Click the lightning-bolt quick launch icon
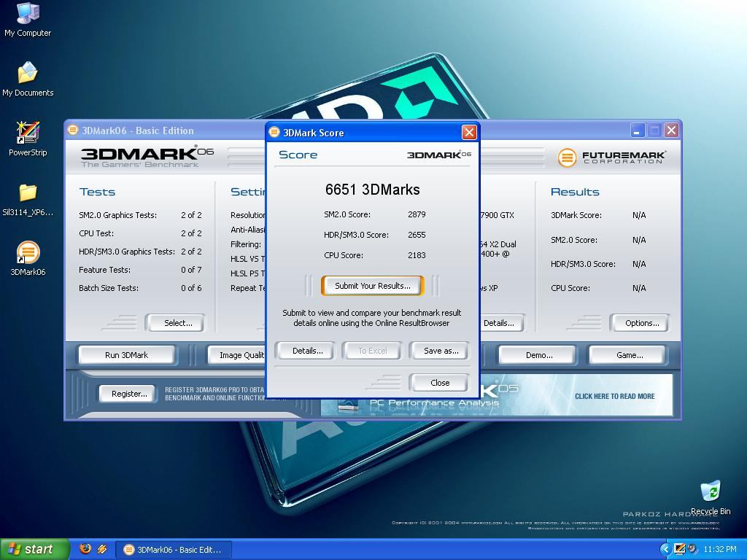This screenshot has width=747, height=560. pyautogui.click(x=102, y=548)
